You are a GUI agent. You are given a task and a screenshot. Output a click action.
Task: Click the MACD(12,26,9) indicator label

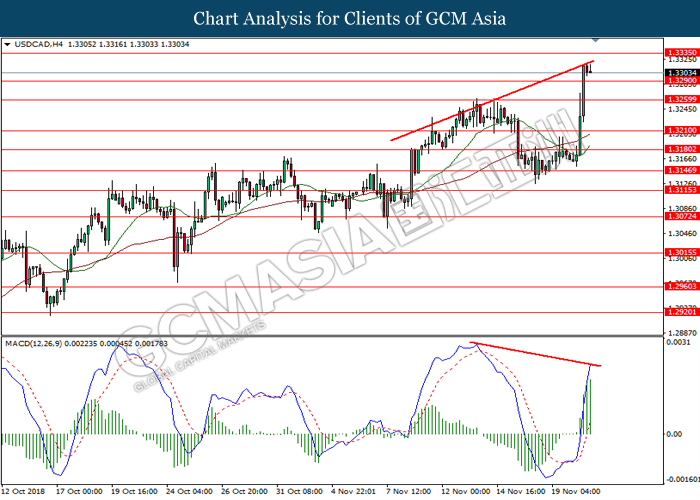click(34, 343)
